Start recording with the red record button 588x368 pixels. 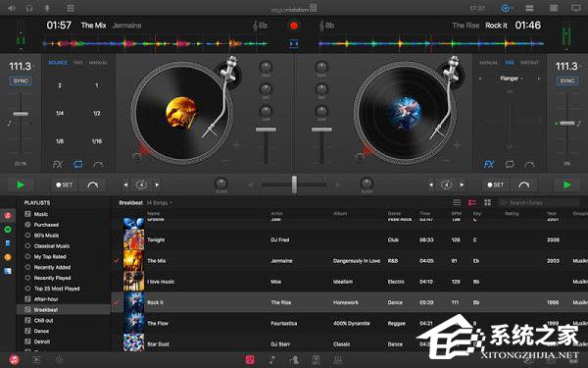[294, 26]
